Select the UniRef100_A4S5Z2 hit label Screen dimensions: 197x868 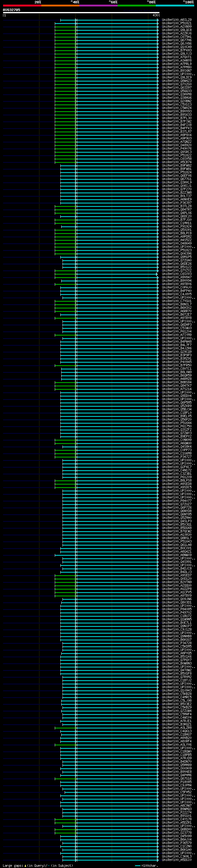tap(176, 240)
